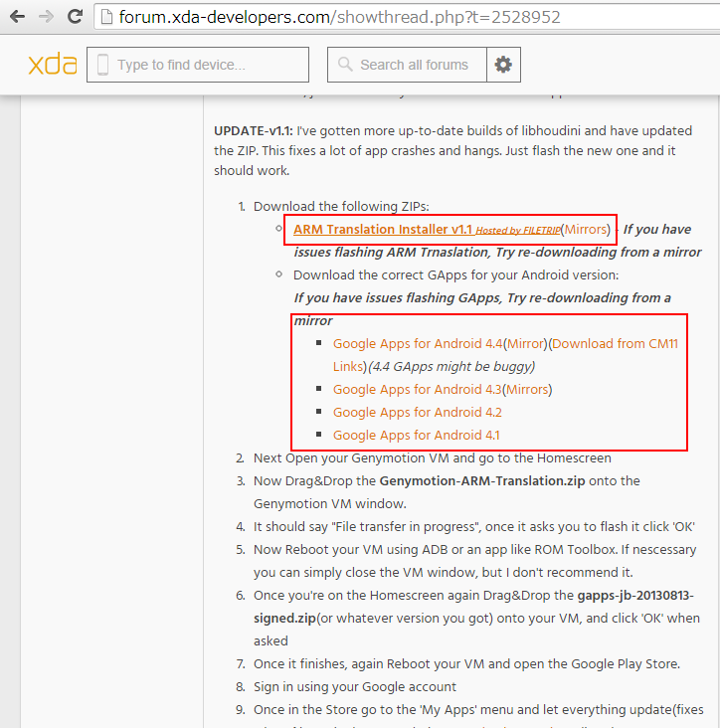Open 'Download from CM11 Links' link

(x=615, y=343)
